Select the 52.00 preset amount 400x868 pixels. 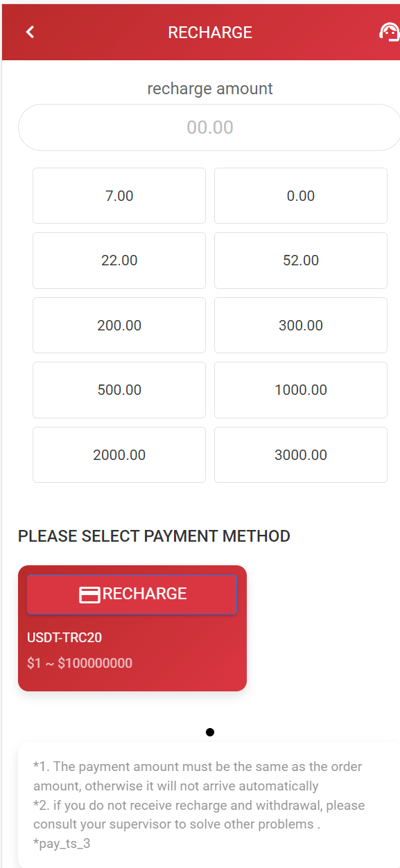pyautogui.click(x=301, y=260)
